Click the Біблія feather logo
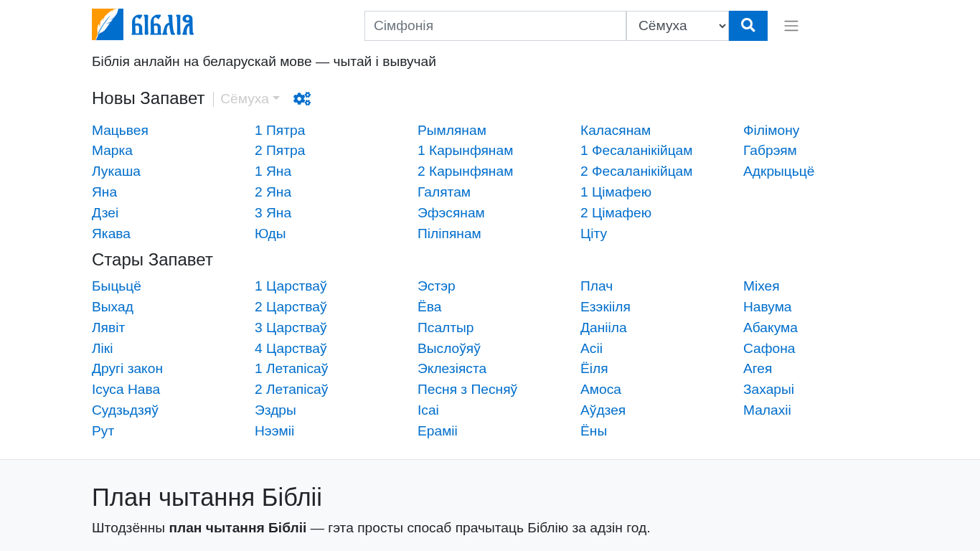Viewport: 980px width, 551px height. coord(143,24)
